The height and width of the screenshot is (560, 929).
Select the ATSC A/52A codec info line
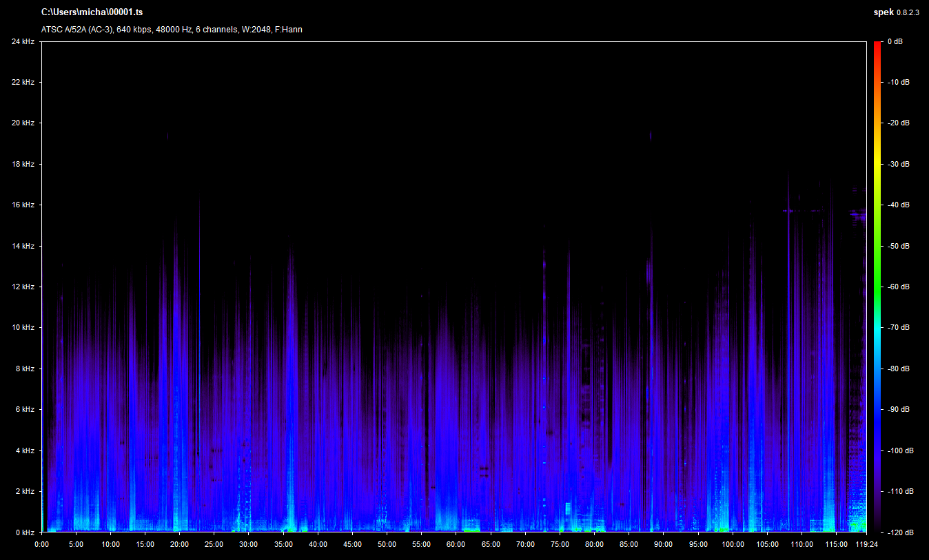(172, 30)
